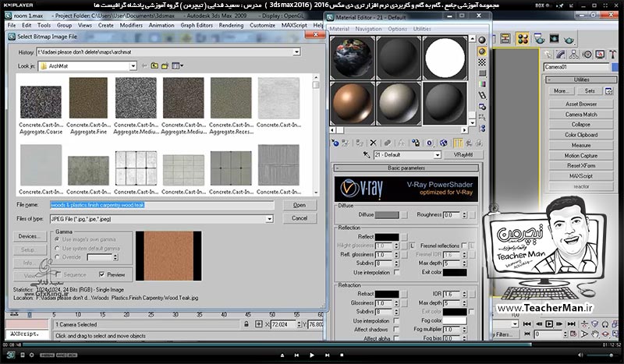Collapse the Utilities rollout header
This screenshot has height=364, width=624.
point(581,80)
